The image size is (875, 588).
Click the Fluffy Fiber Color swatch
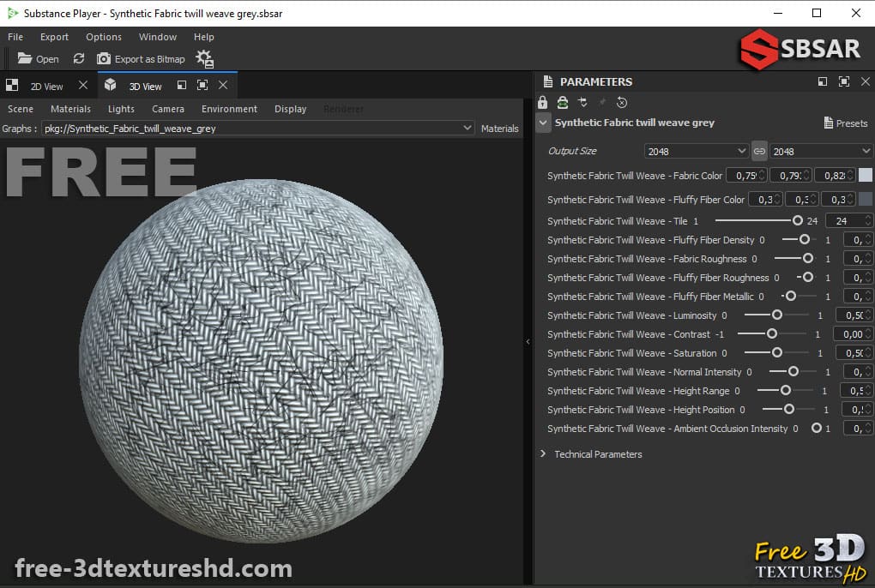(x=865, y=199)
